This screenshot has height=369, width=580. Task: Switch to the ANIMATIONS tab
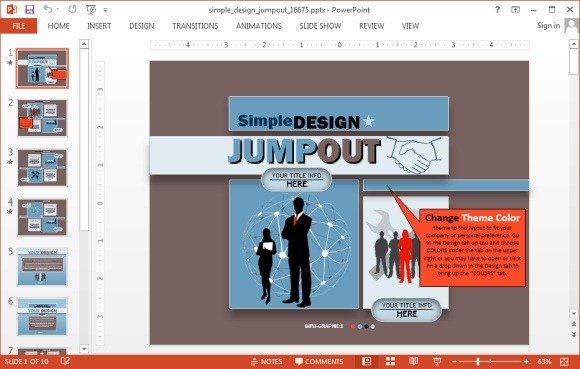[259, 26]
